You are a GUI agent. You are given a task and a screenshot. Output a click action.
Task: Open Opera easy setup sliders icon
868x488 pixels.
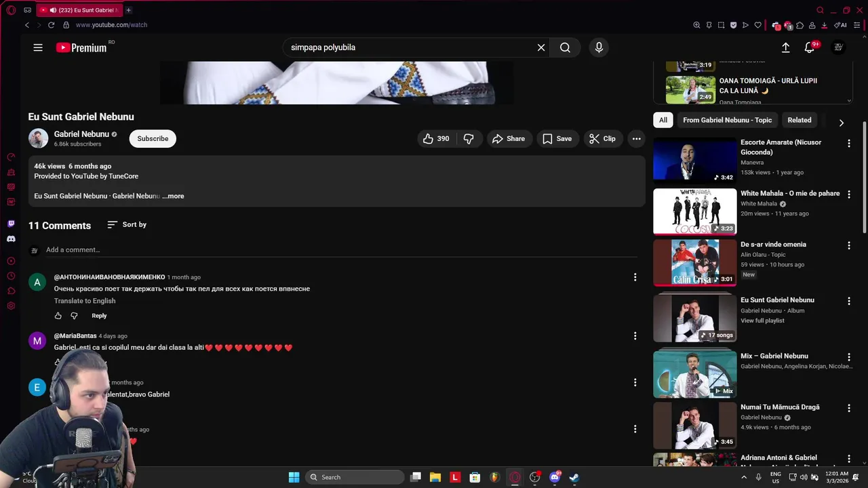[x=856, y=25]
